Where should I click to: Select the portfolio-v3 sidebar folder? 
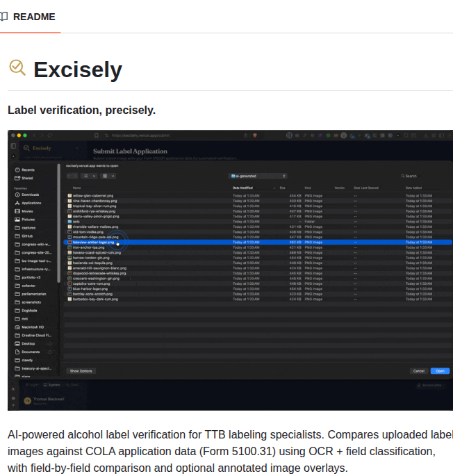[x=31, y=277]
